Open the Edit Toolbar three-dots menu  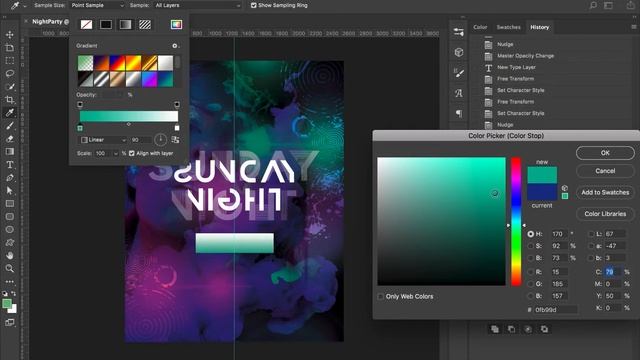pos(10,282)
